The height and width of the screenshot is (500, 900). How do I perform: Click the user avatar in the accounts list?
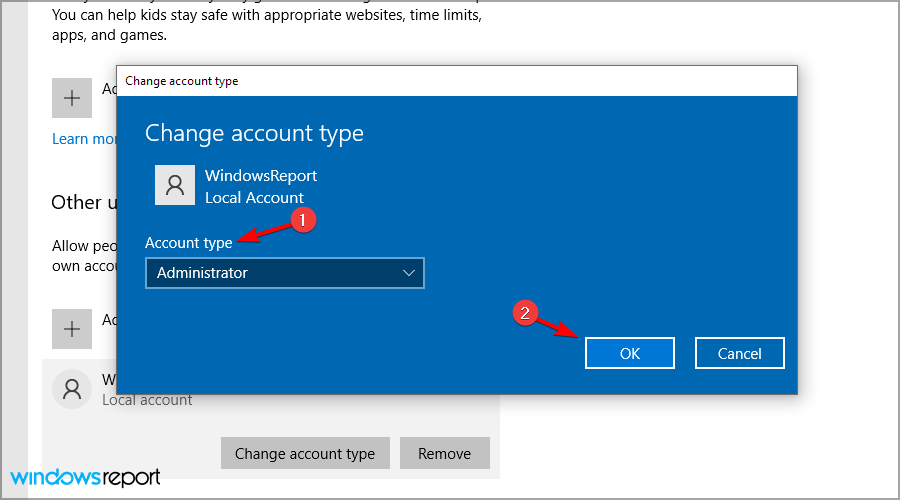point(71,389)
